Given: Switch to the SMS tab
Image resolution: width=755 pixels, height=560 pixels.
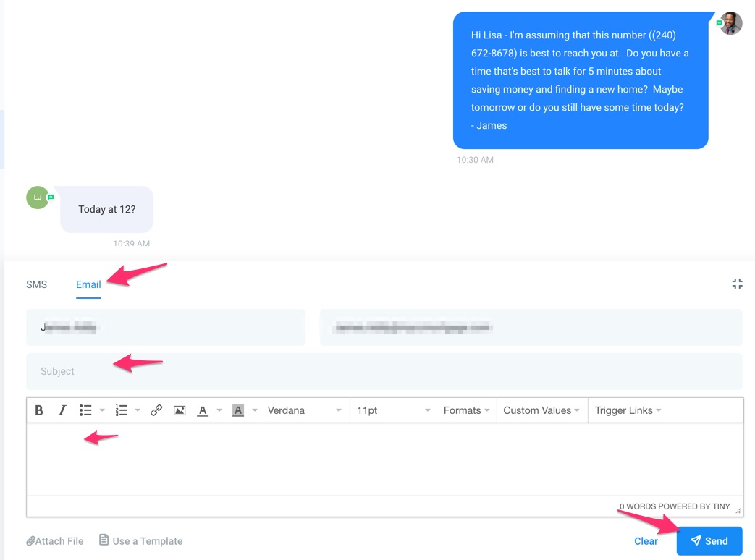Looking at the screenshot, I should [37, 284].
